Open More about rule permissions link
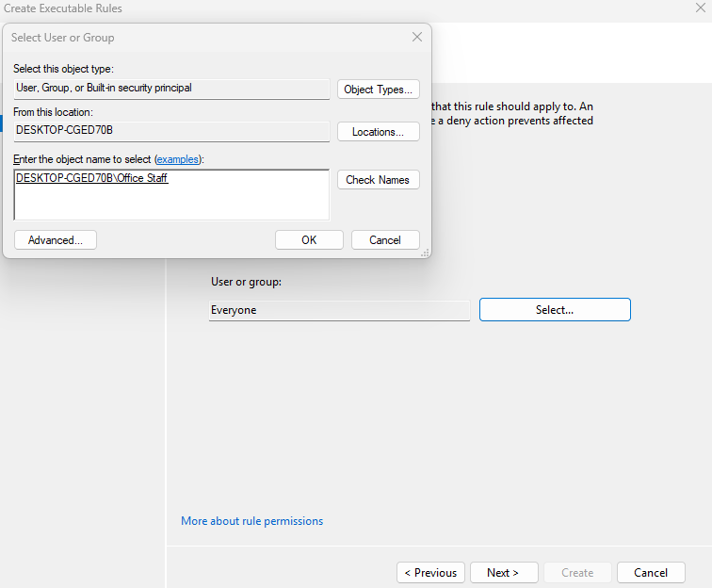 pyautogui.click(x=251, y=521)
